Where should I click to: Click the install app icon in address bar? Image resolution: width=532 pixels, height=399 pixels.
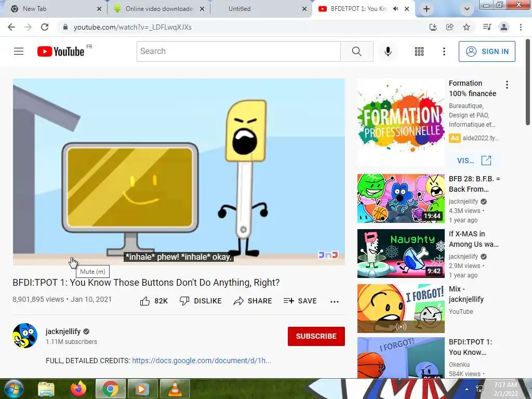[x=433, y=27]
